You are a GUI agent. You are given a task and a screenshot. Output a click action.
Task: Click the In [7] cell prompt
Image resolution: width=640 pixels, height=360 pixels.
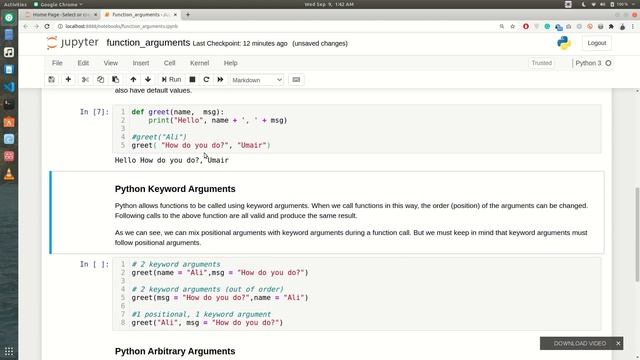94,112
